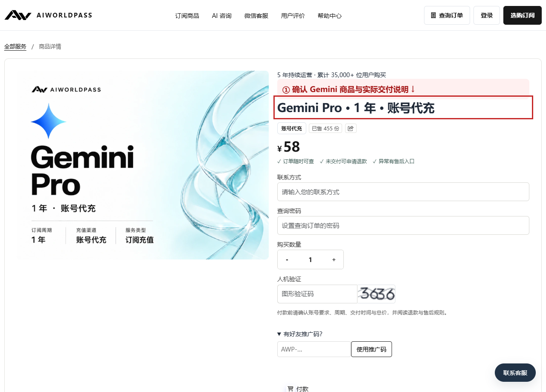Focus the 查询密码 input field
This screenshot has width=546, height=392.
pos(403,225)
